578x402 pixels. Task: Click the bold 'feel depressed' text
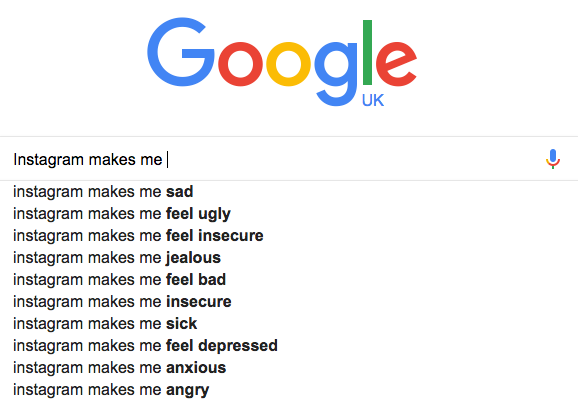[x=222, y=346]
